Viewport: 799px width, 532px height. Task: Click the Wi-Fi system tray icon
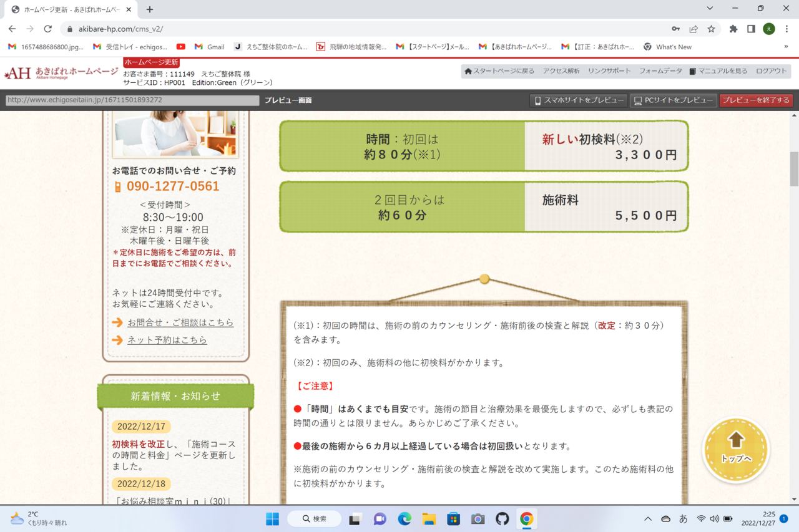tap(701, 519)
